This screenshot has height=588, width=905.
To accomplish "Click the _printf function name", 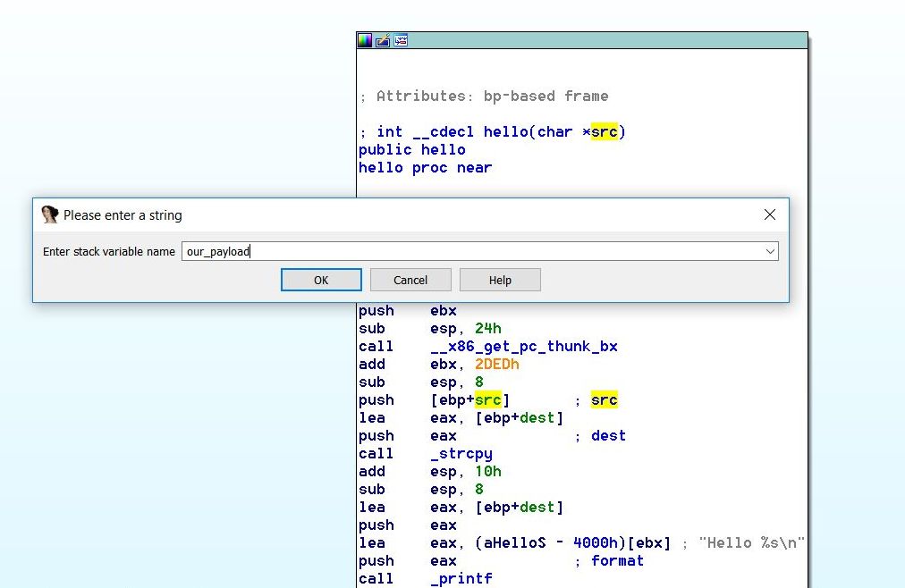I will click(462, 578).
